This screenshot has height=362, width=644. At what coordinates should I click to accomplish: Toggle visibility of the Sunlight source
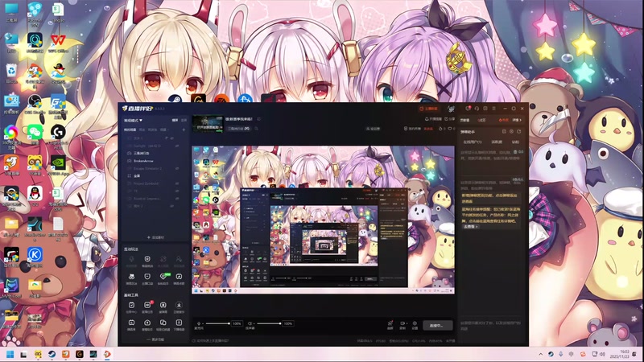177,146
